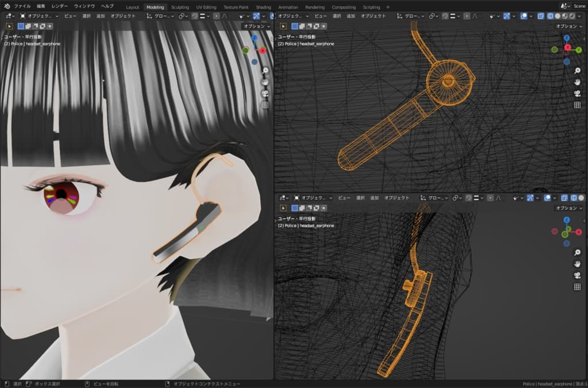
Task: Click the blue Z axis on left viewport gizmo
Action: click(x=254, y=38)
